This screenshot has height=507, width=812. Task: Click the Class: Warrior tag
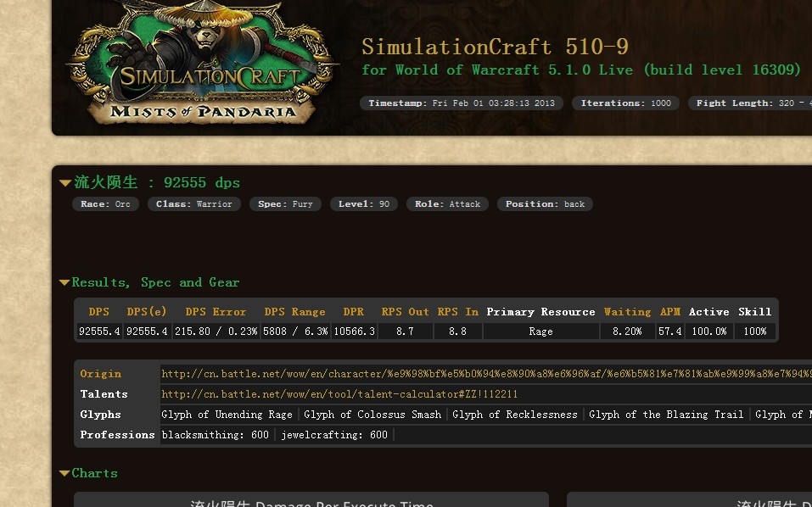pos(194,203)
